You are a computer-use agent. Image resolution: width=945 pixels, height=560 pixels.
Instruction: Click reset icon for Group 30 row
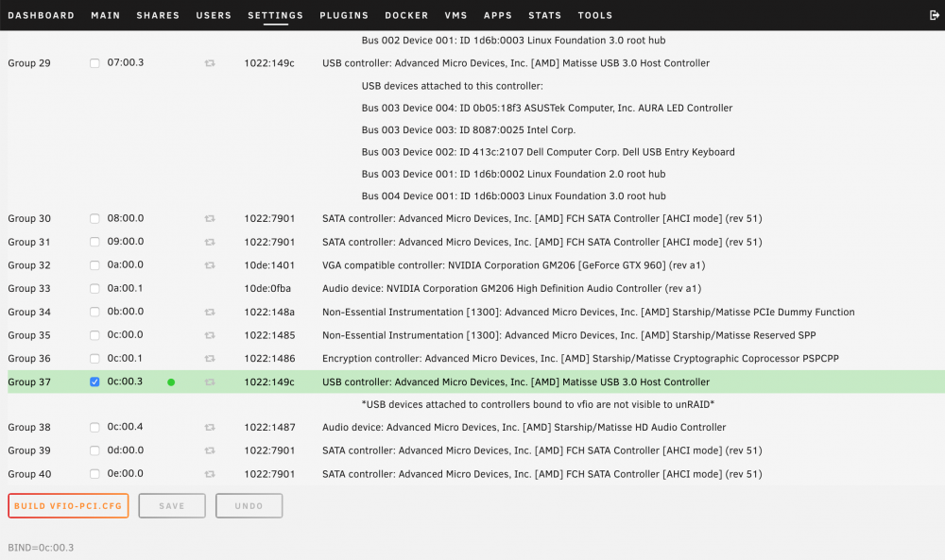tap(210, 218)
